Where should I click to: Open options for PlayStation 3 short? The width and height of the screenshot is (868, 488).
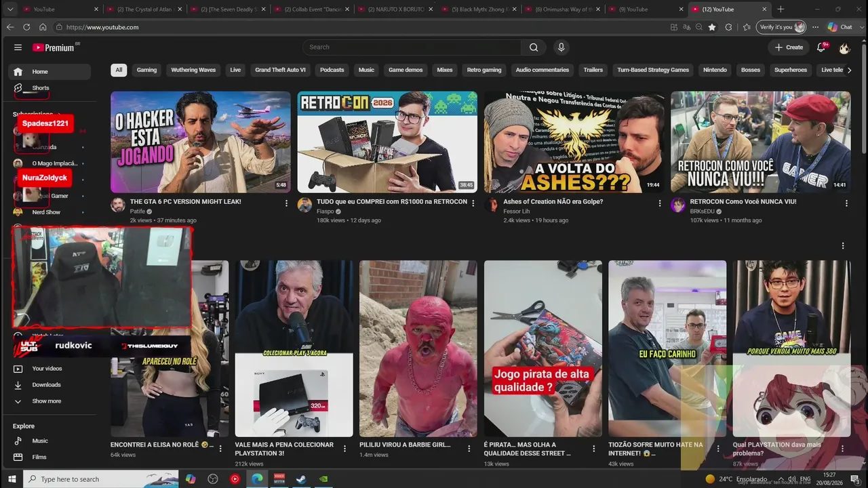click(x=344, y=449)
